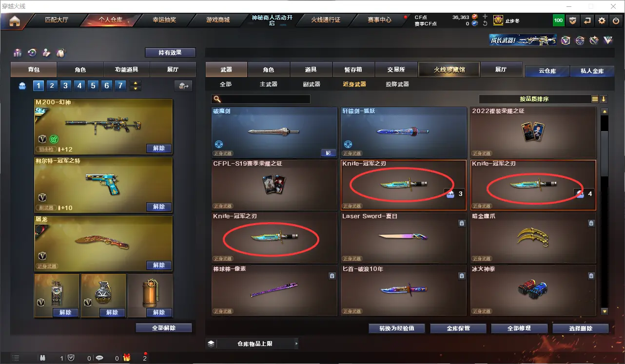Toggle sort direction arrow button
Viewport: 625px width, 364px height.
point(604,99)
